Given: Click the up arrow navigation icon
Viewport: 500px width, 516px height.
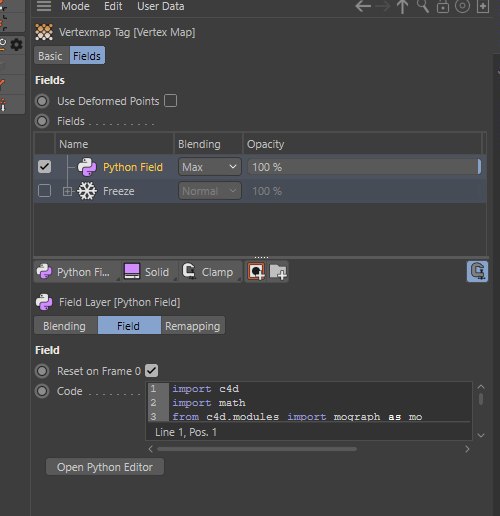Looking at the screenshot, I should [403, 7].
